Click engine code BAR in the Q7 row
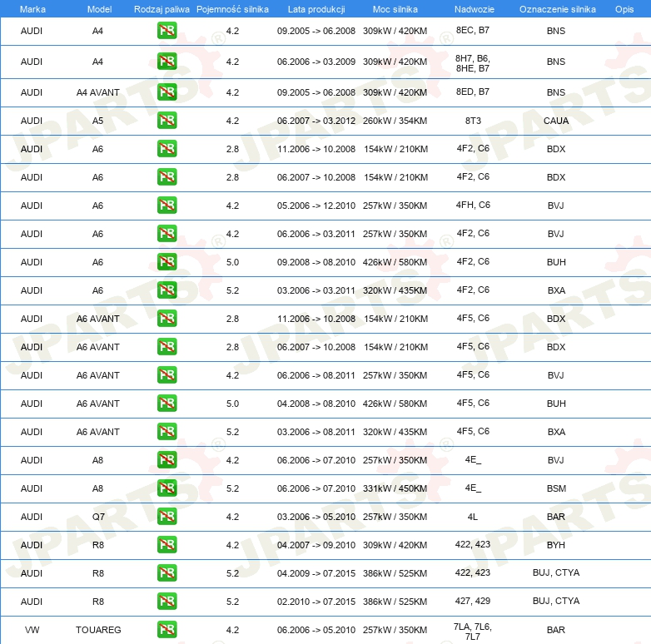The image size is (651, 644). pyautogui.click(x=556, y=517)
